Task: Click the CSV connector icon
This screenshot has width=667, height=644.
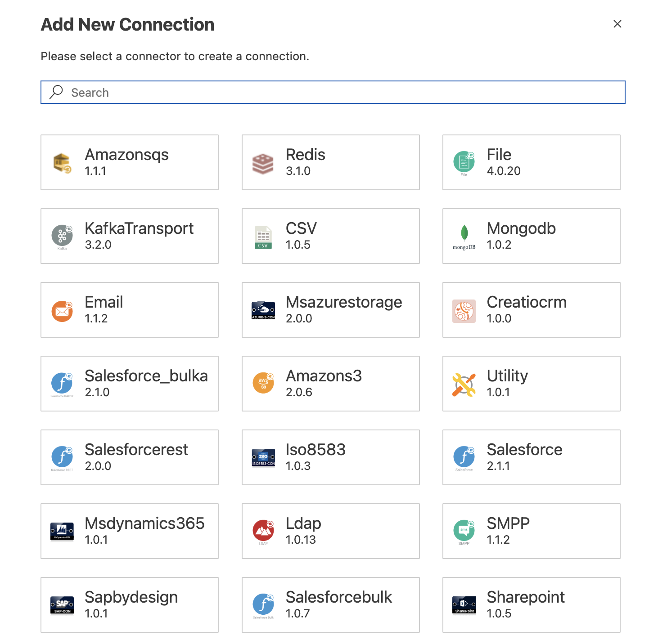Action: 263,236
